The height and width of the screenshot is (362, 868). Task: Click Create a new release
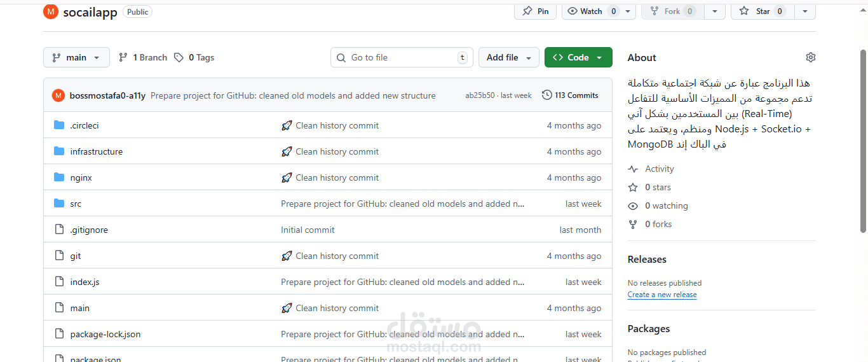(x=662, y=295)
